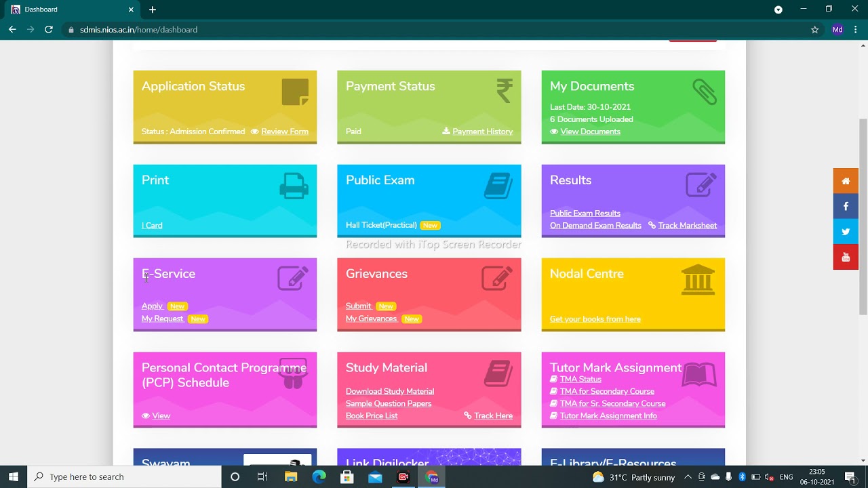Viewport: 868px width, 488px height.
Task: Open the Mail app from the taskbar
Action: (375, 477)
